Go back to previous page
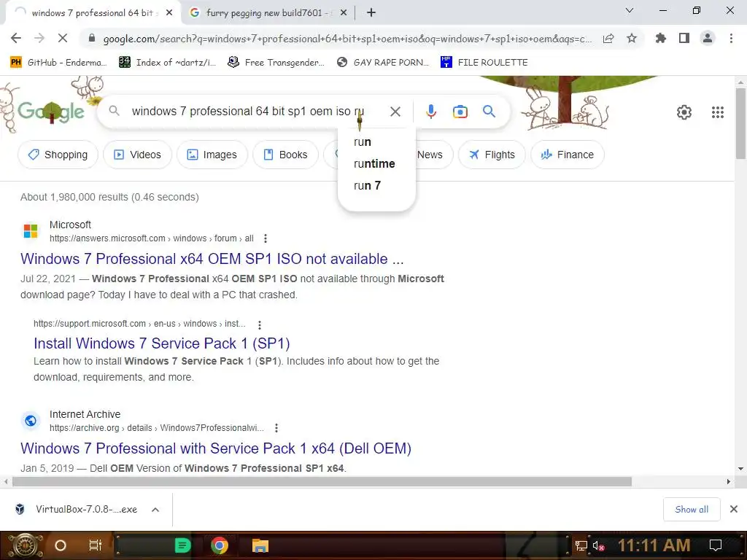 pos(16,38)
